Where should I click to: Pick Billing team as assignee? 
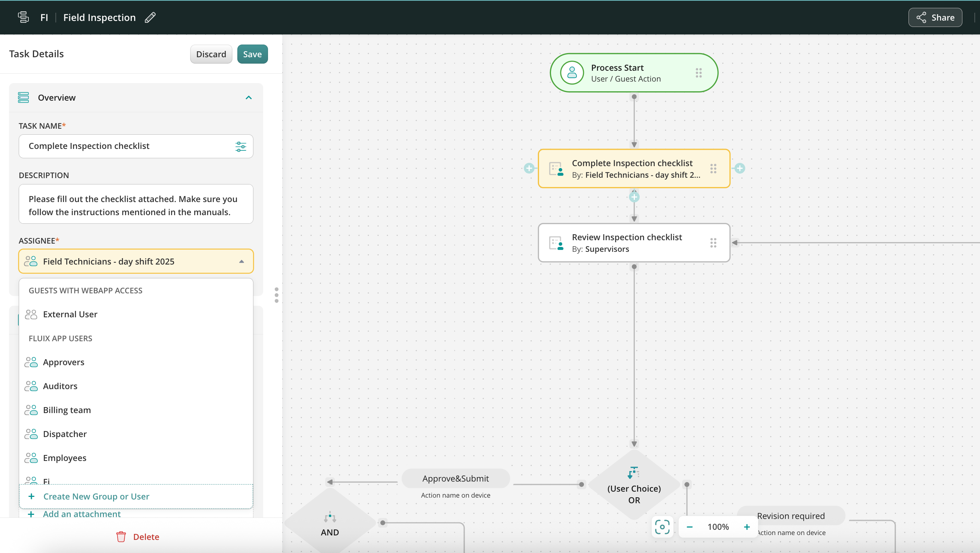(67, 410)
